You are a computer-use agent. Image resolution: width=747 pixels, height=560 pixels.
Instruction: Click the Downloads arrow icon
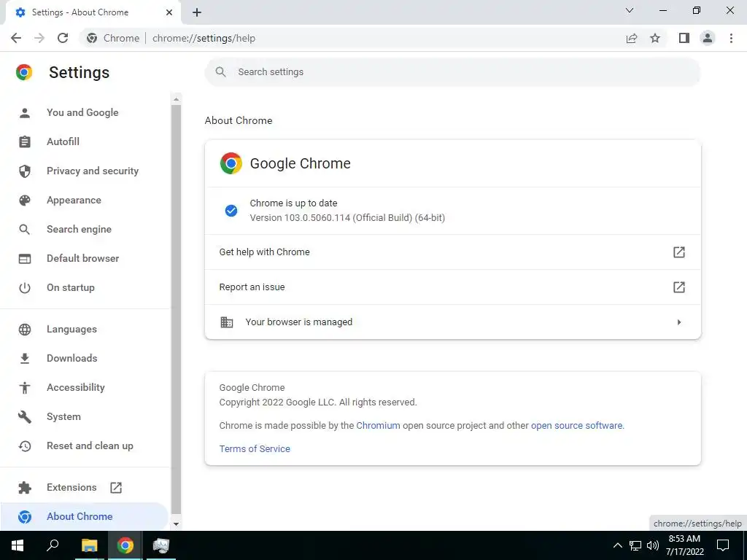coord(24,359)
